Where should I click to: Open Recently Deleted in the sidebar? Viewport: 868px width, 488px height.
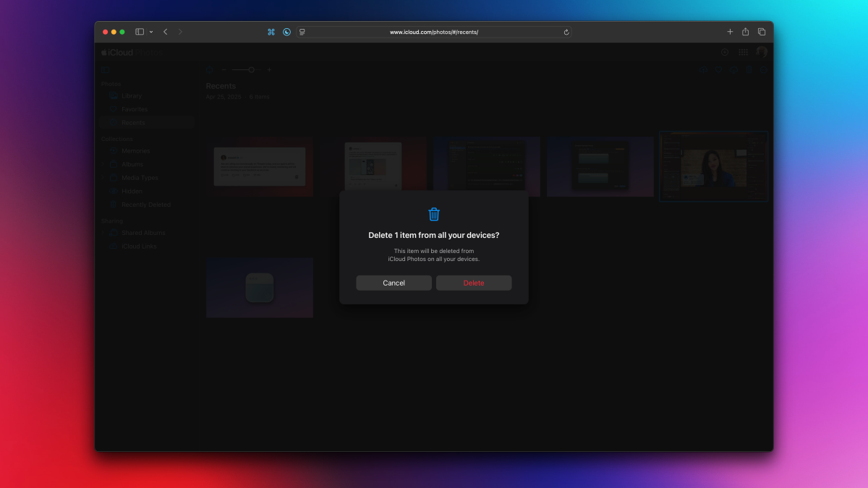[145, 205]
